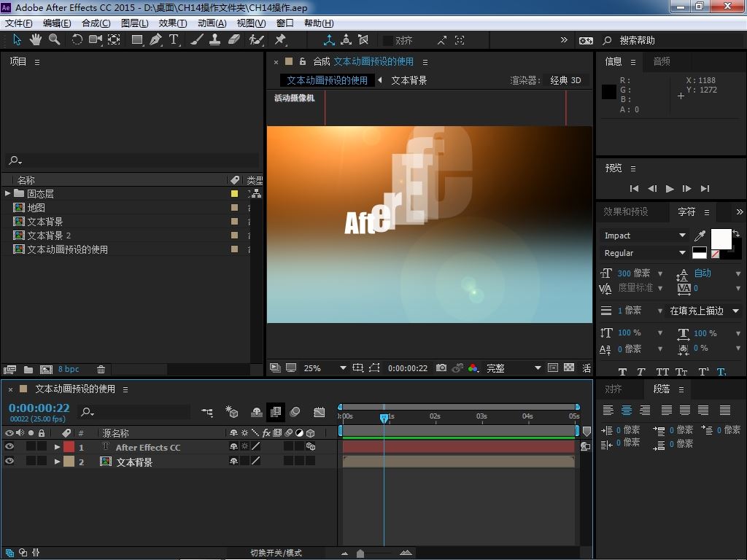
Task: Click the World Axis Mode icon
Action: [x=347, y=40]
